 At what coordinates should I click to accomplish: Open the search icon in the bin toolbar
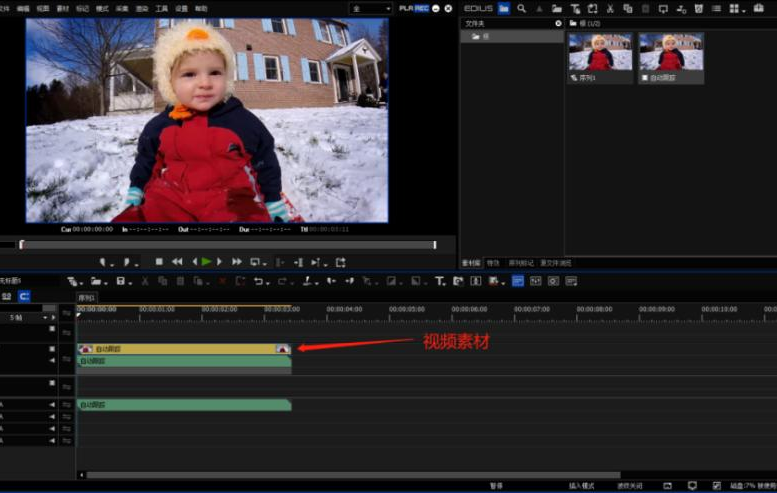point(521,8)
